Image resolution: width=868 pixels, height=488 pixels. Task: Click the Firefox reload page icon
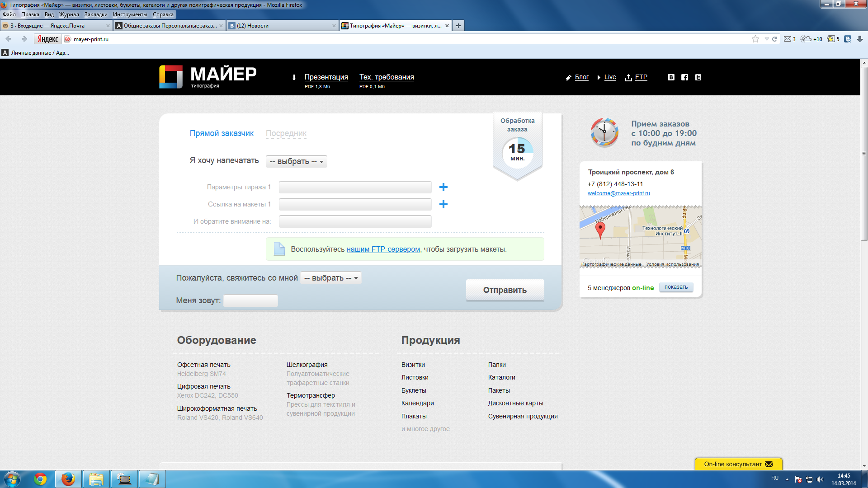pos(774,39)
